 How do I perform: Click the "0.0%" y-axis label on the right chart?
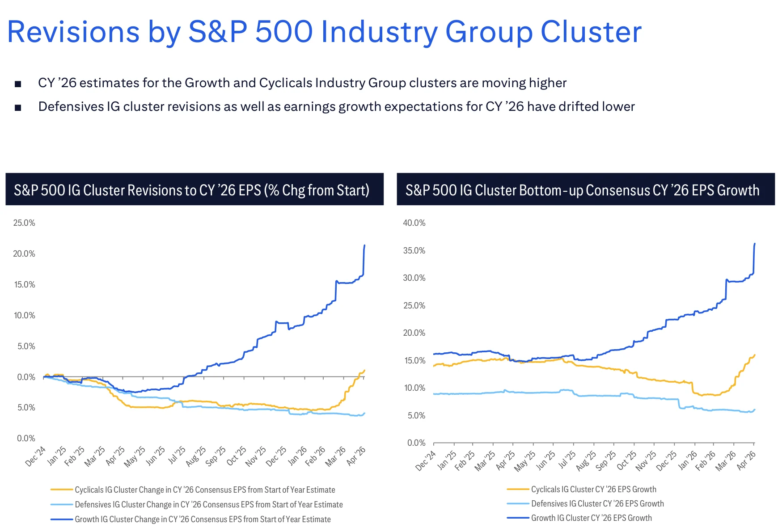tap(417, 443)
